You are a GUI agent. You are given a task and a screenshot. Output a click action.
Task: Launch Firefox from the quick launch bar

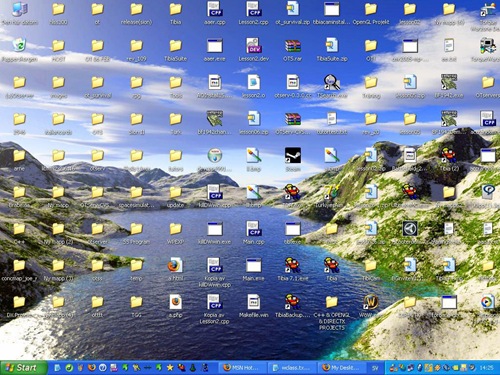click(92, 368)
